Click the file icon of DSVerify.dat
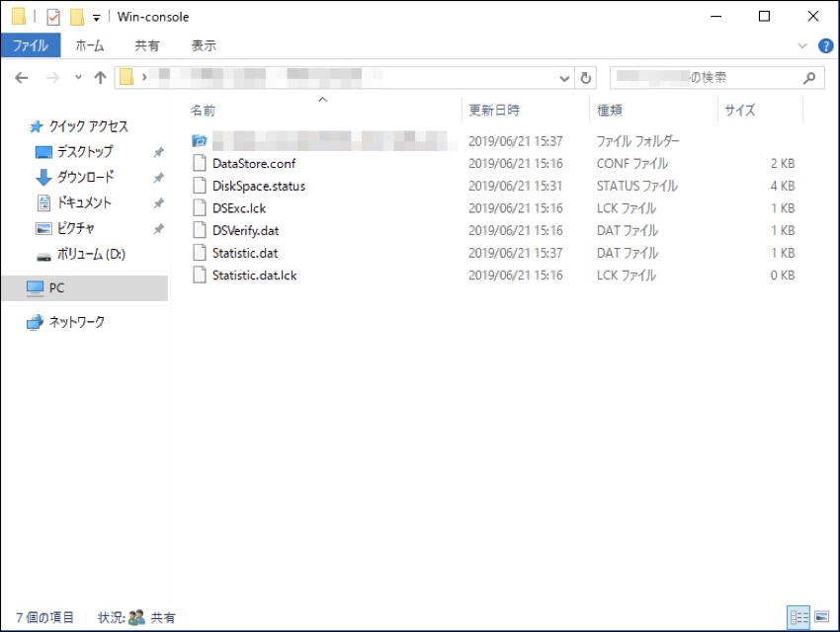This screenshot has width=840, height=632. pos(200,230)
